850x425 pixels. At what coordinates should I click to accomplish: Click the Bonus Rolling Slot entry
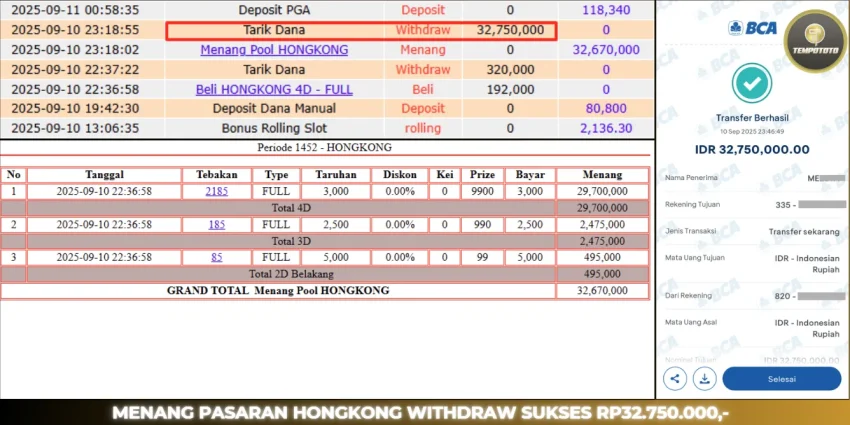274,128
